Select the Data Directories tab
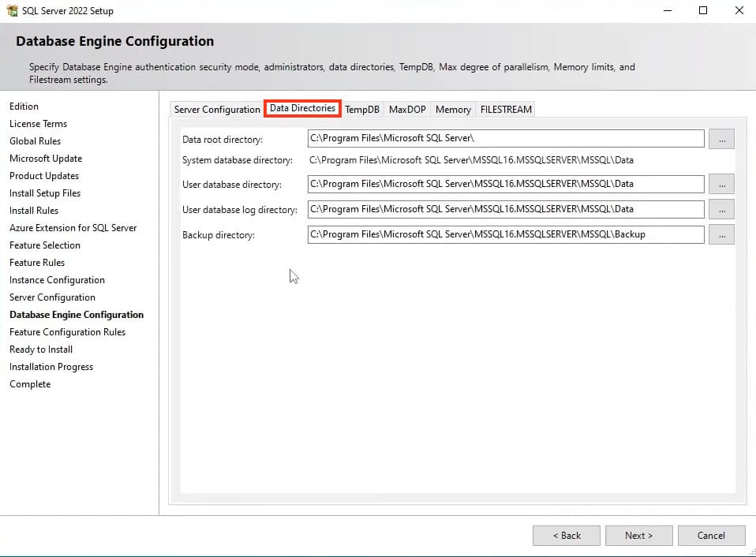The image size is (756, 557). pyautogui.click(x=302, y=109)
